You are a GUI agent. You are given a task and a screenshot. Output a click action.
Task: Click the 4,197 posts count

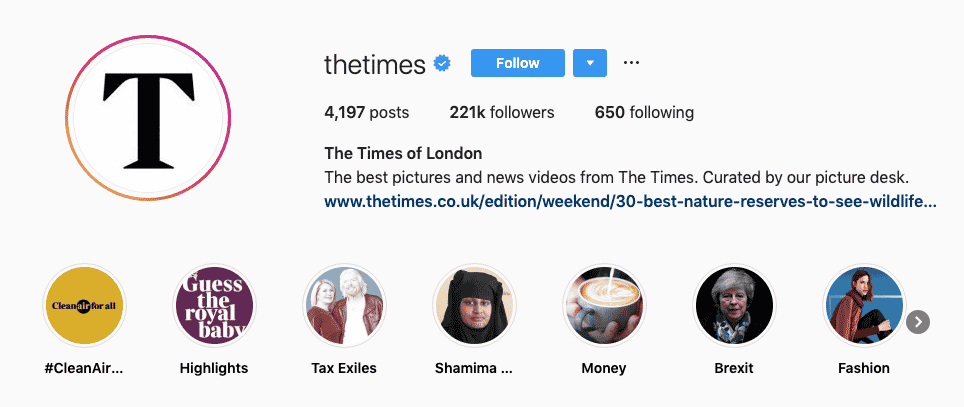point(366,113)
